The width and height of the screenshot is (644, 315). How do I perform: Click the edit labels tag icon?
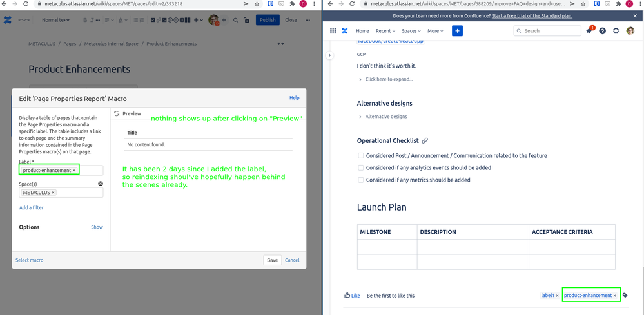625,296
